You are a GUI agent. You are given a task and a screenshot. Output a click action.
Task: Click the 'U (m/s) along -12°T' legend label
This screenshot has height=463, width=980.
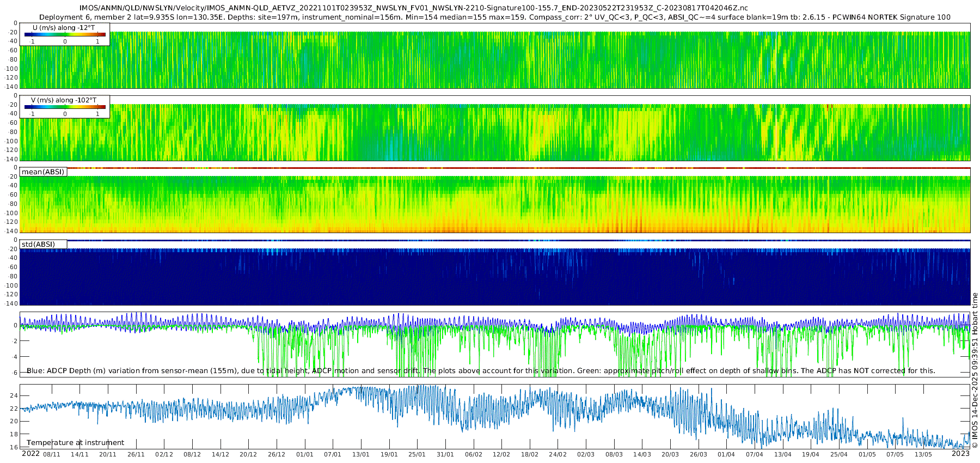pyautogui.click(x=64, y=27)
